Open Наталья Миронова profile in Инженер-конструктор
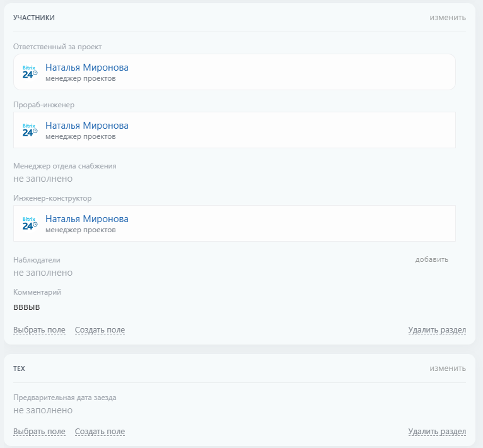This screenshot has height=448, width=483. click(x=87, y=219)
